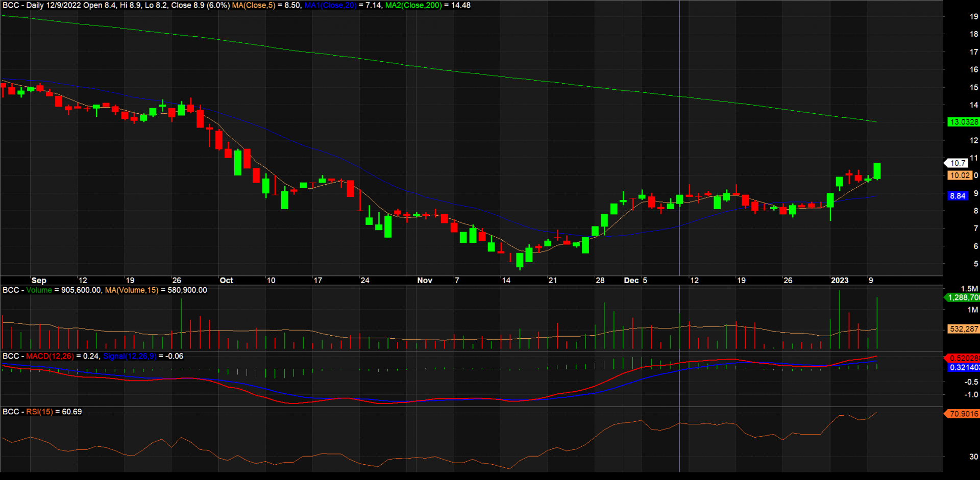This screenshot has height=480, width=980.
Task: Click the MA1(Close,20) blue legend label
Action: (330, 6)
